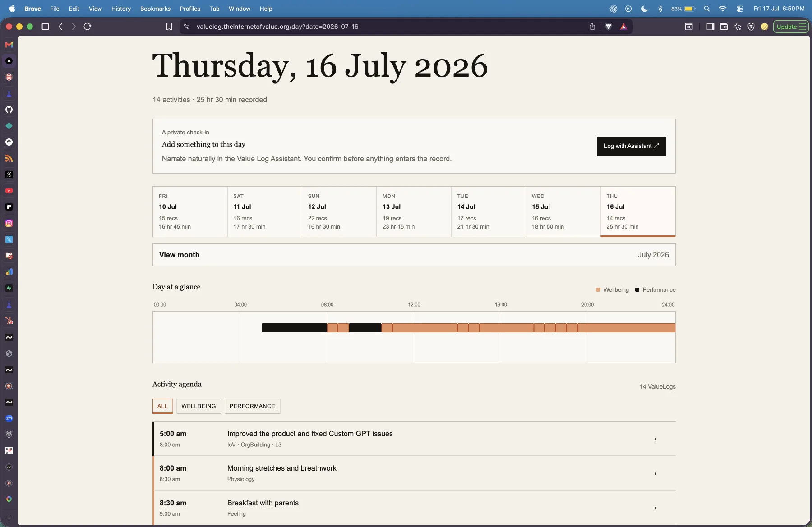812x527 pixels.
Task: Click the Brave Shields lion icon
Action: [609, 27]
